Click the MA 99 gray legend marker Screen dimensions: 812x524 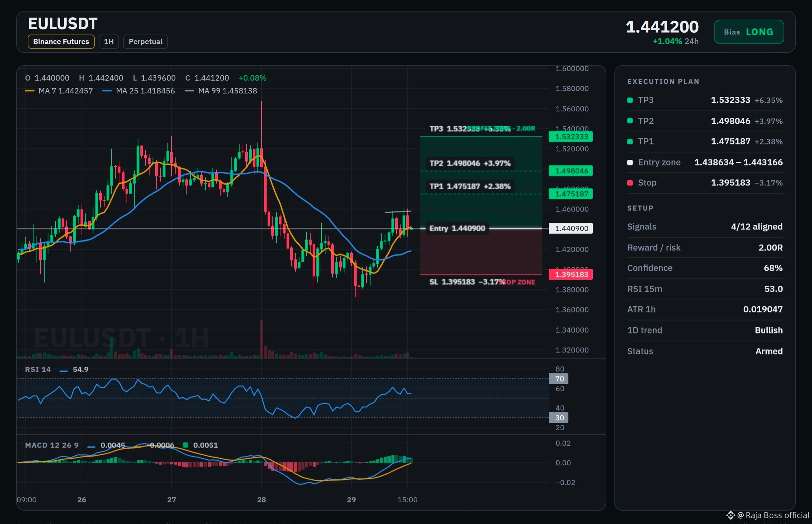(189, 91)
